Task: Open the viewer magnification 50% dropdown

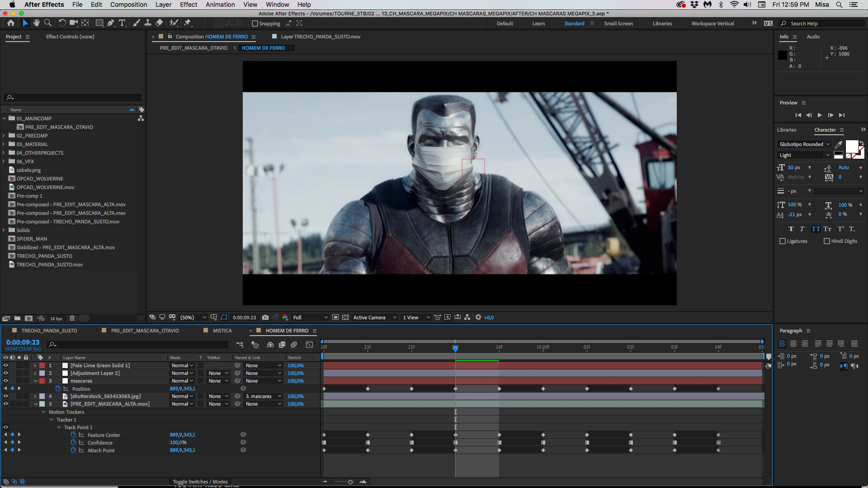Action: (x=193, y=317)
